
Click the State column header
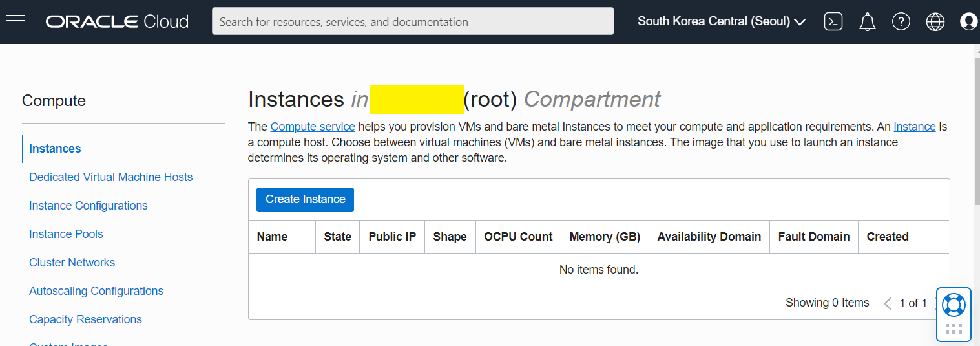point(338,237)
